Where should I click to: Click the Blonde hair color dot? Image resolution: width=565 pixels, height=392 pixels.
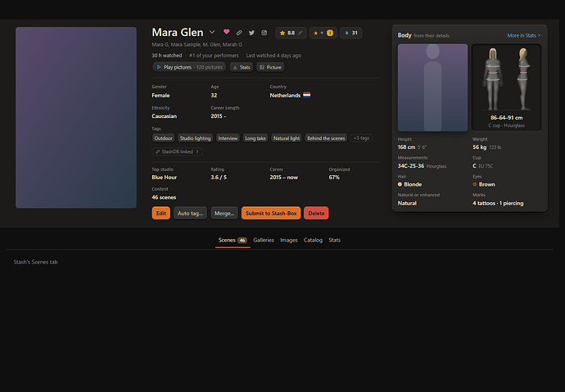tap(400, 184)
